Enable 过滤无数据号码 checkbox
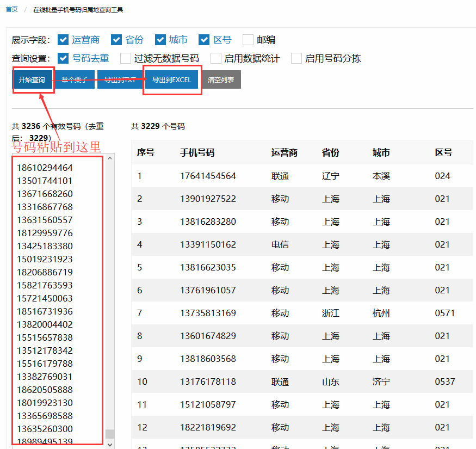This screenshot has height=449, width=476. (x=125, y=58)
